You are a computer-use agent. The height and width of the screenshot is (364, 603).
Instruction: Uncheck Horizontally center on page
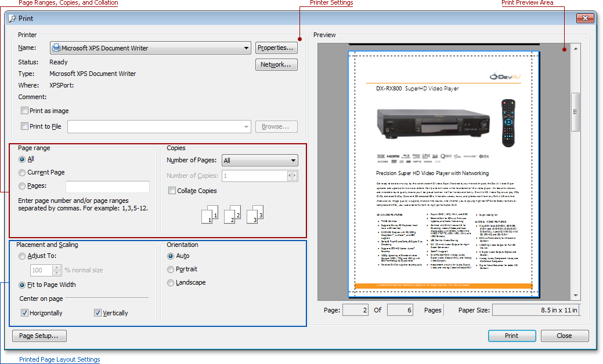tap(24, 313)
